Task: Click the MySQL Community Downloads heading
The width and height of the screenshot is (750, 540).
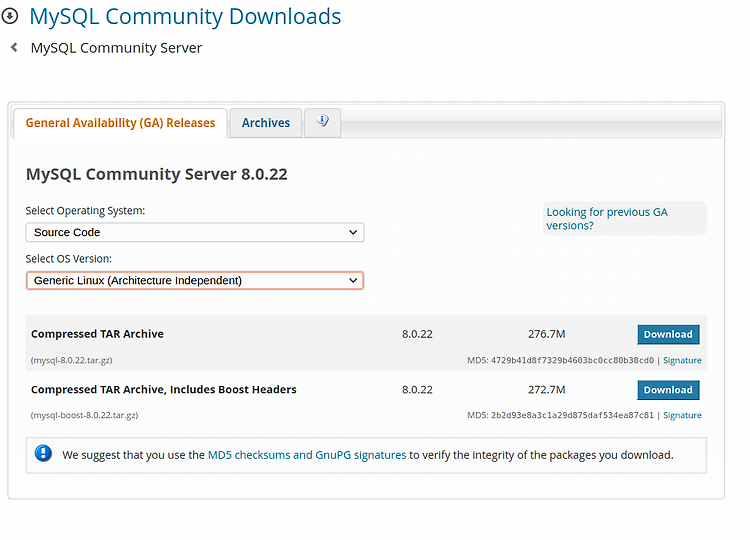Action: pyautogui.click(x=185, y=17)
